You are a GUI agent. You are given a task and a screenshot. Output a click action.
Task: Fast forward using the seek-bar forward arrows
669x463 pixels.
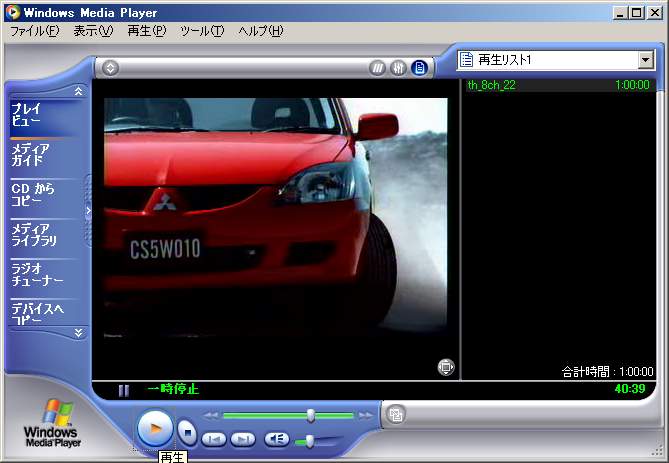[366, 415]
